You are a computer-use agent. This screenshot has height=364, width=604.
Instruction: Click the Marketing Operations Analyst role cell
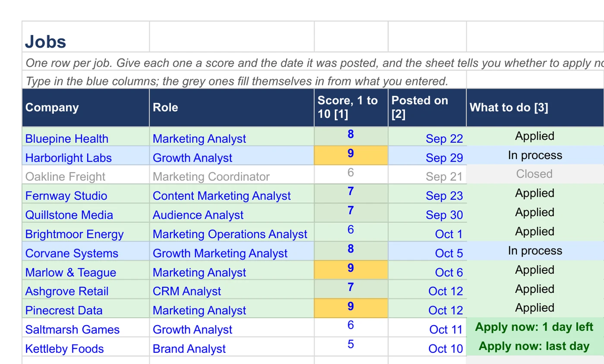click(x=232, y=232)
